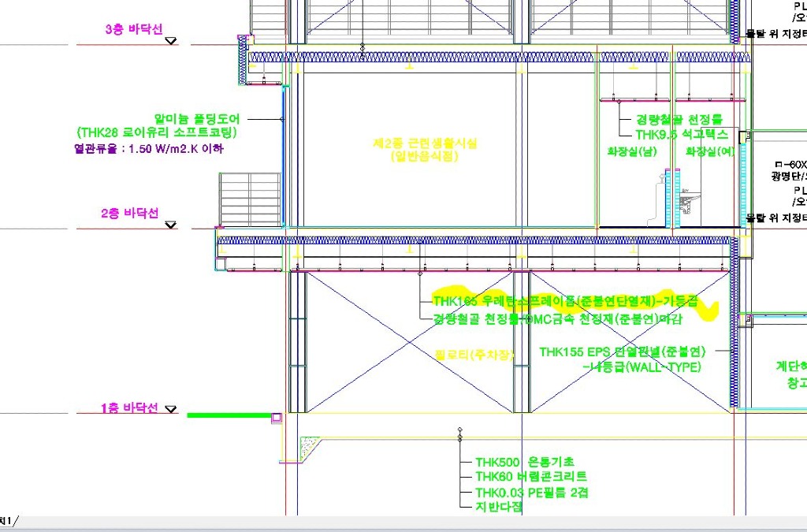Click the THK9.5 석고텍스 ceiling note
Image resolution: width=807 pixels, height=532 pixels.
click(682, 135)
